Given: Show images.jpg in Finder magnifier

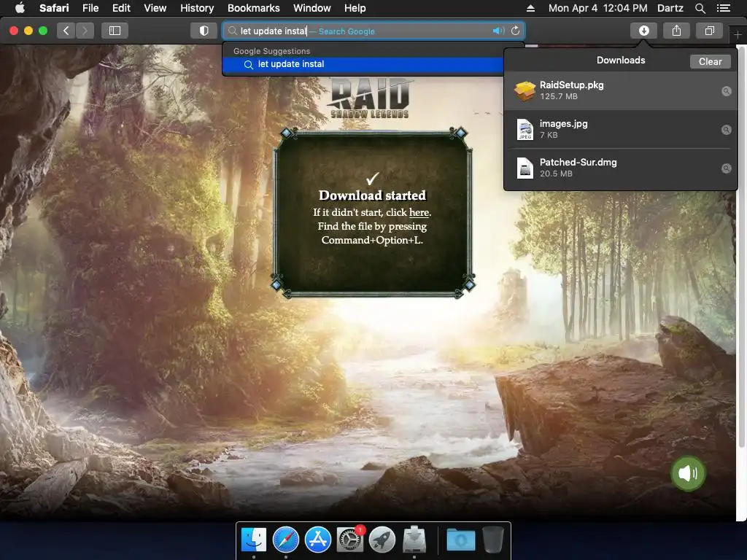Looking at the screenshot, I should tap(726, 130).
